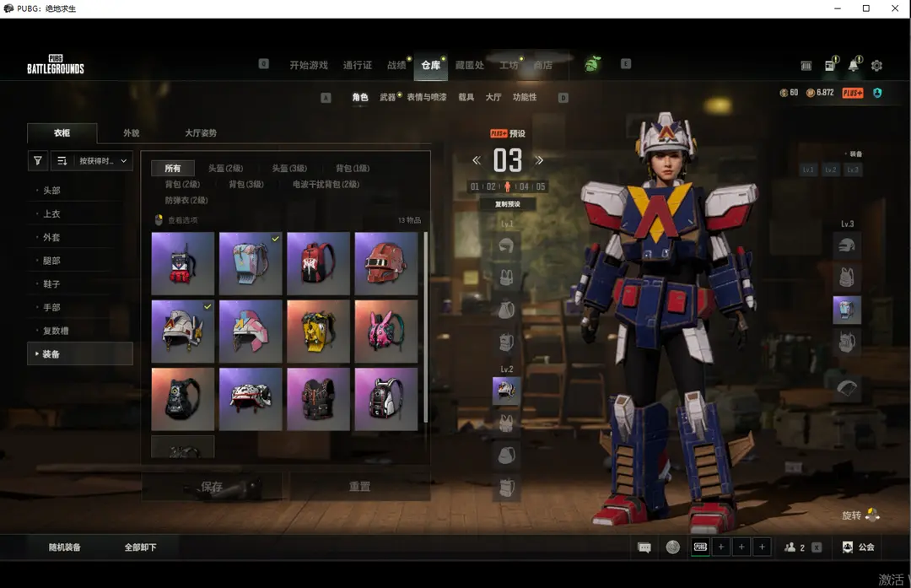Filter items by 防弹衣 (2级)
This screenshot has width=911, height=588.
click(186, 200)
